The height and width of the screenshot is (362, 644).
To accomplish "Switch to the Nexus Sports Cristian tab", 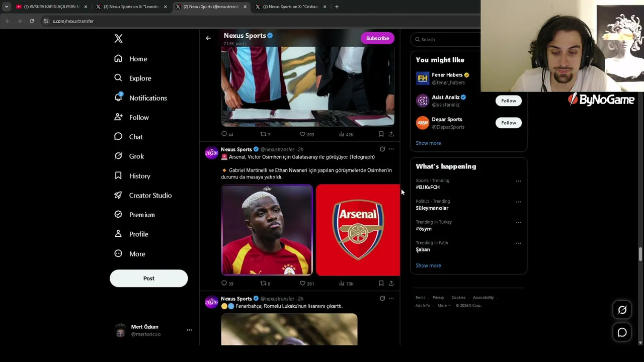I will pyautogui.click(x=291, y=7).
